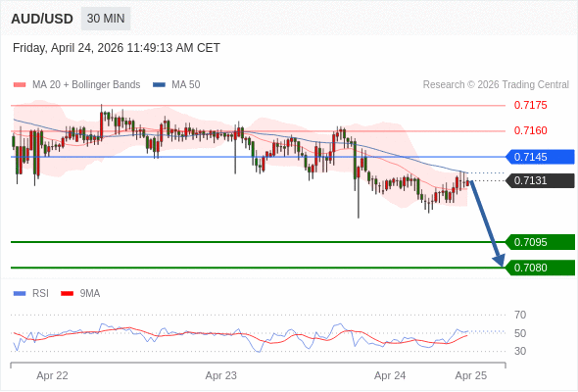Click the 'MA 20 + Bollinger Bands' legend label
This screenshot has height=392, width=578.
(x=86, y=85)
